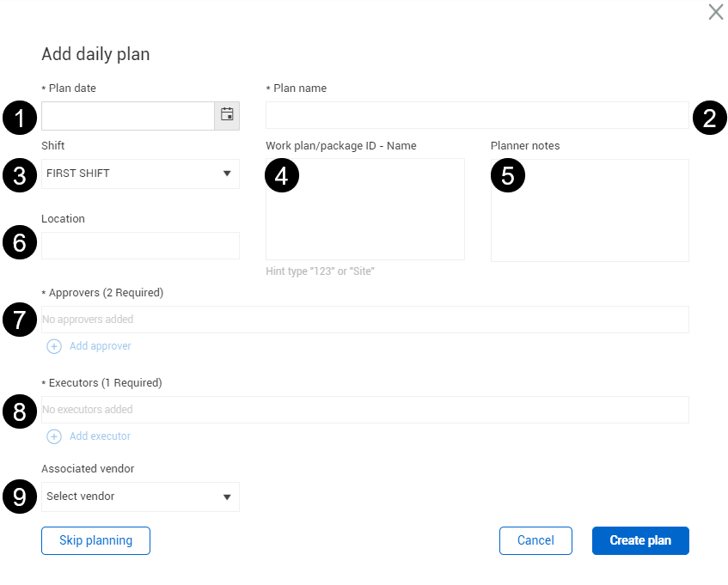Click the plus icon beside Add approver
The height and width of the screenshot is (585, 728).
[54, 346]
